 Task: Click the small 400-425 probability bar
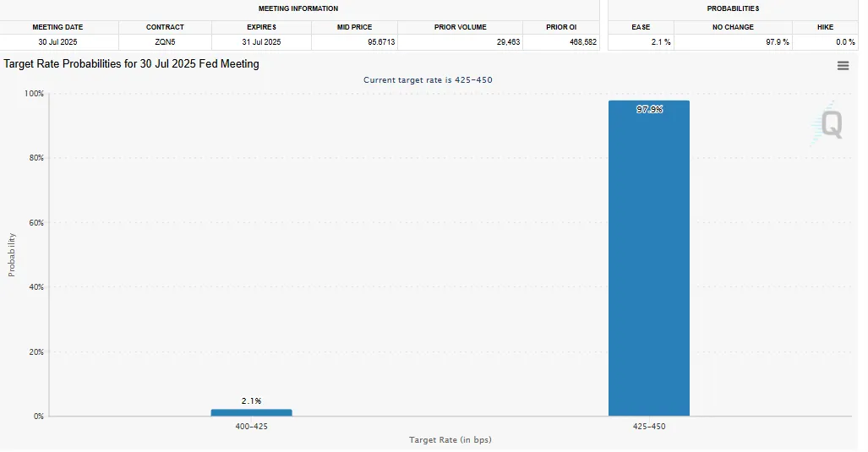251,412
